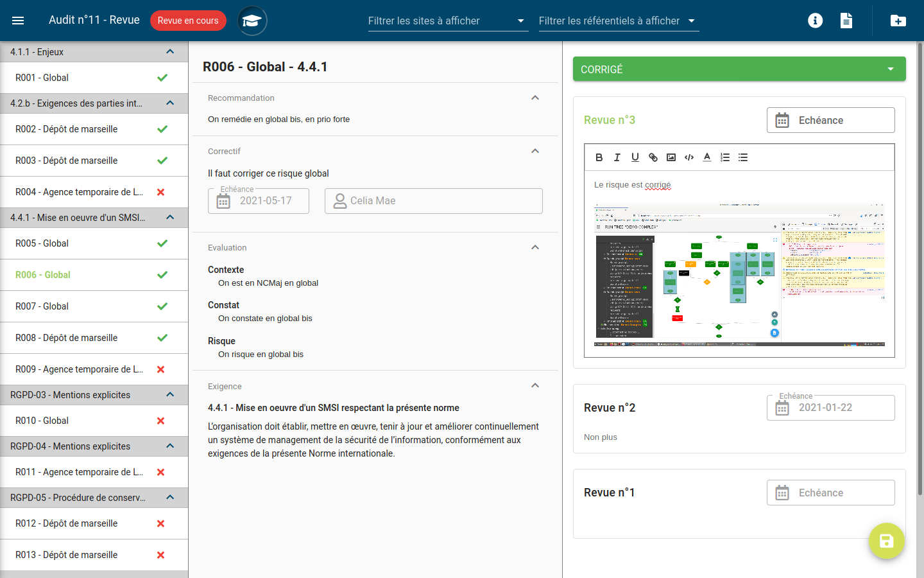This screenshot has width=924, height=578.
Task: Insert a code block in the editor
Action: [689, 157]
